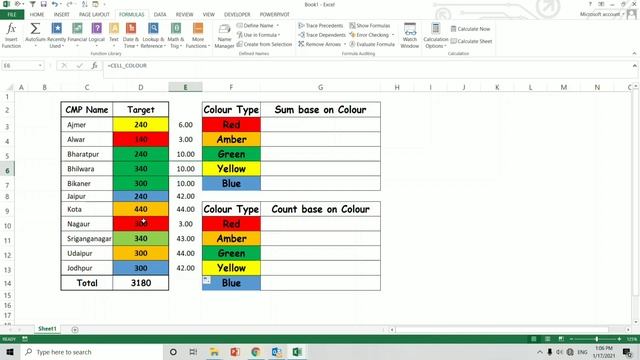Switch to Page Layout view
The width and height of the screenshot is (640, 360).
pos(547,339)
